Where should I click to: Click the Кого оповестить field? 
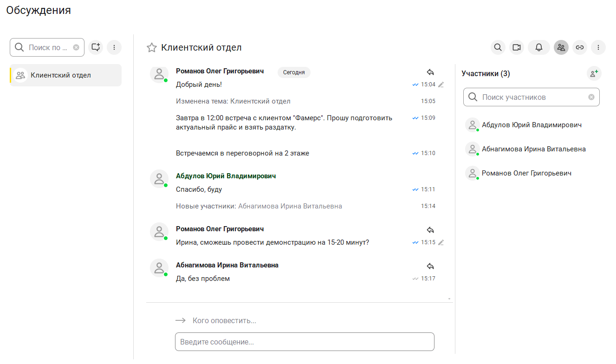pyautogui.click(x=224, y=321)
